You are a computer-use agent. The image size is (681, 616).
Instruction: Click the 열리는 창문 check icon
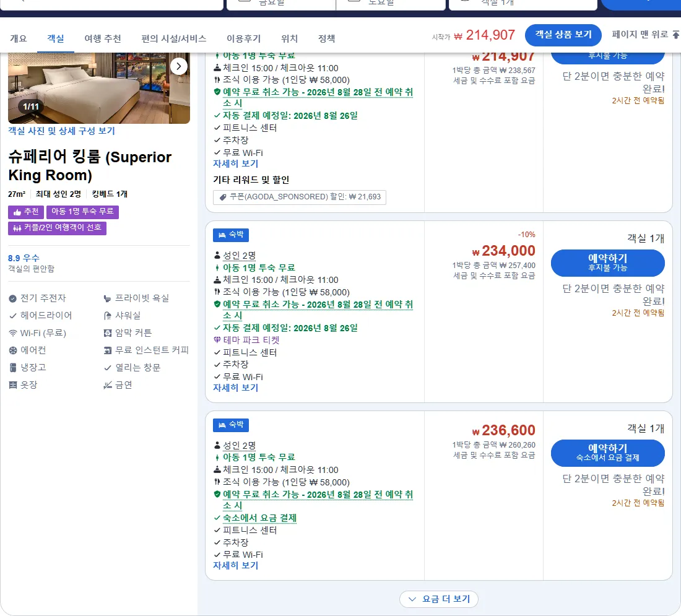click(x=107, y=368)
